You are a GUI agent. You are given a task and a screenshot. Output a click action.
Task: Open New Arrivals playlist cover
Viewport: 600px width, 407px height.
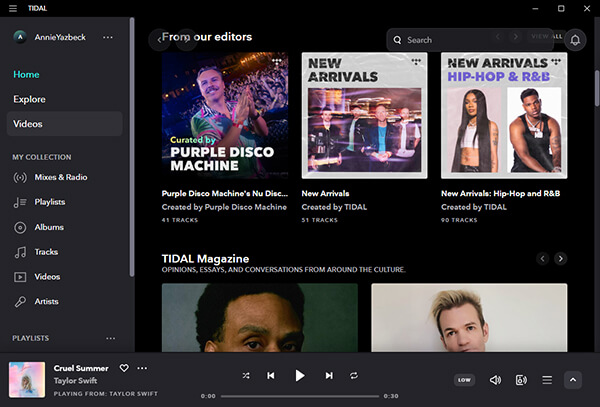[x=364, y=116]
